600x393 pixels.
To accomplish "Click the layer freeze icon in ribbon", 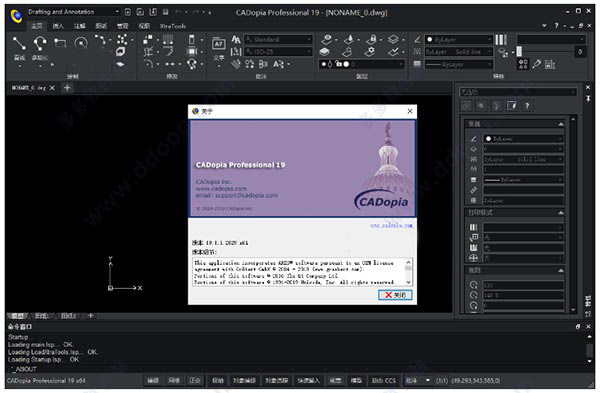I will click(x=349, y=39).
